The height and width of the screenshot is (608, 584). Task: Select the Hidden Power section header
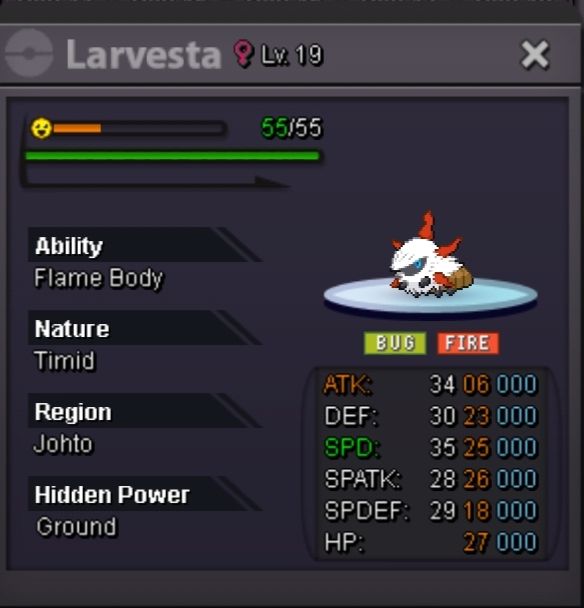(x=144, y=494)
